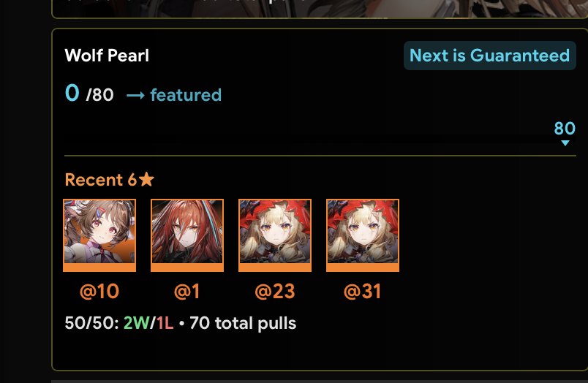Click the featured label
588x383 pixels.
coord(186,95)
